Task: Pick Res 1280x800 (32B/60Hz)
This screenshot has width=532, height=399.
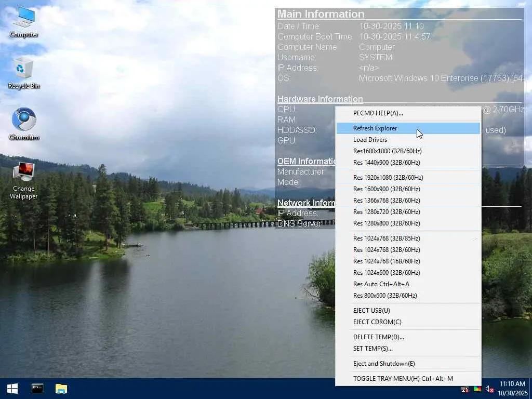Action: pos(408,223)
